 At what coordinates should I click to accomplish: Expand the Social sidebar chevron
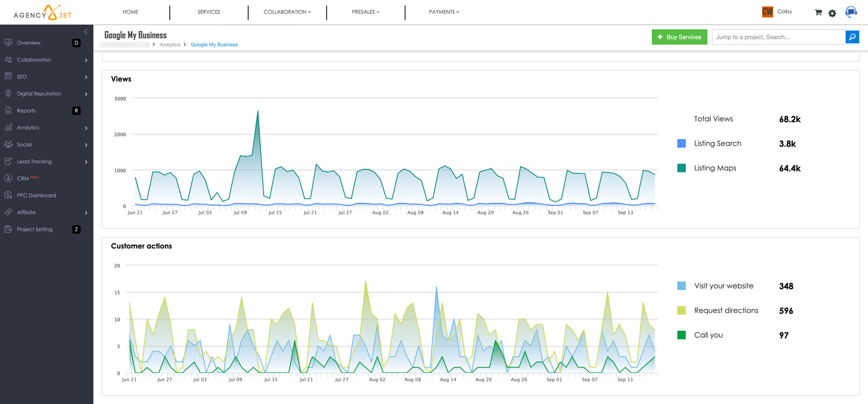pos(86,145)
